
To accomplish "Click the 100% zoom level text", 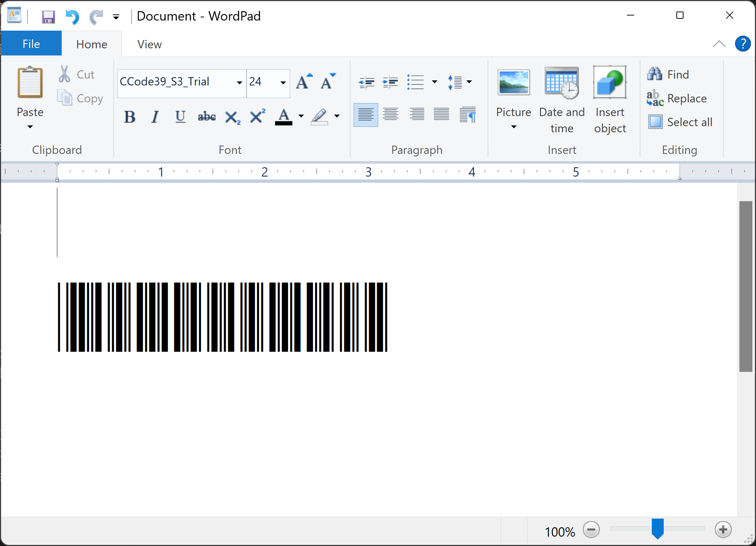I will click(x=560, y=532).
